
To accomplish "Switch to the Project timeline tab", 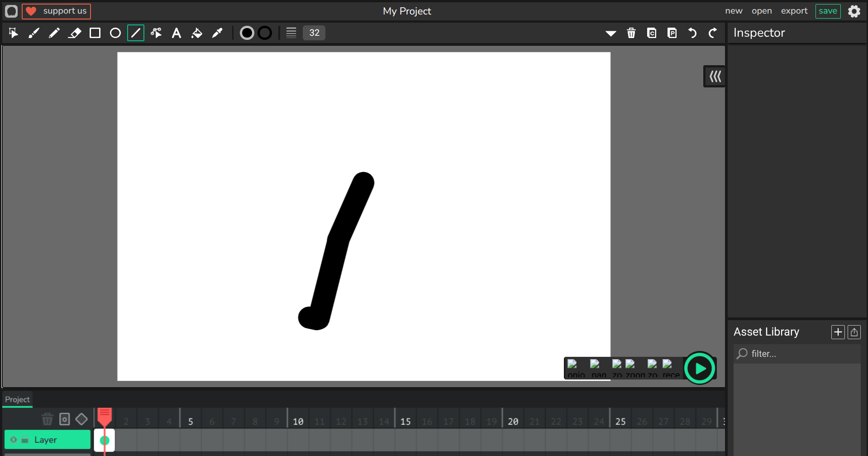I will point(17,399).
